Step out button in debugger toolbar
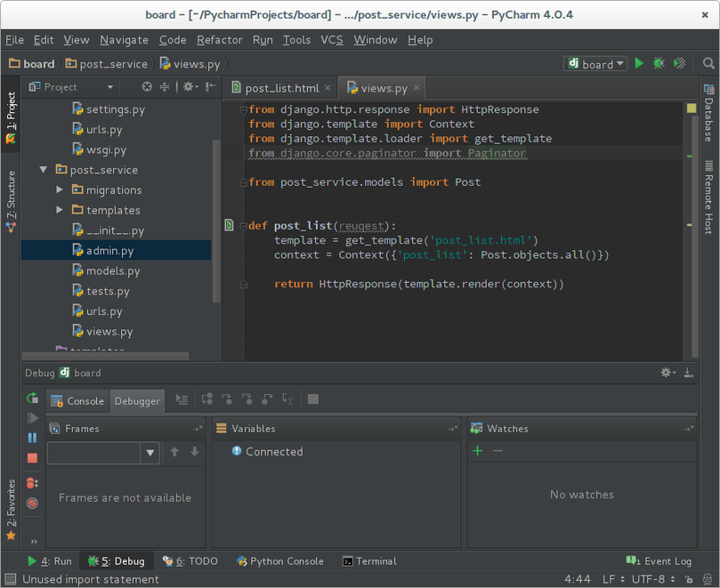Image resolution: width=720 pixels, height=588 pixels. coord(267,399)
